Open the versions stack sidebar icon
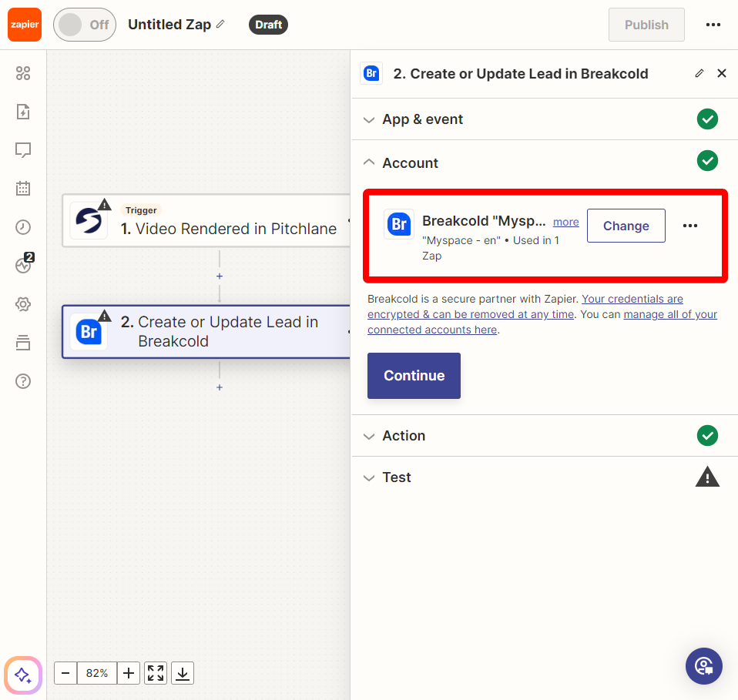 click(x=23, y=343)
